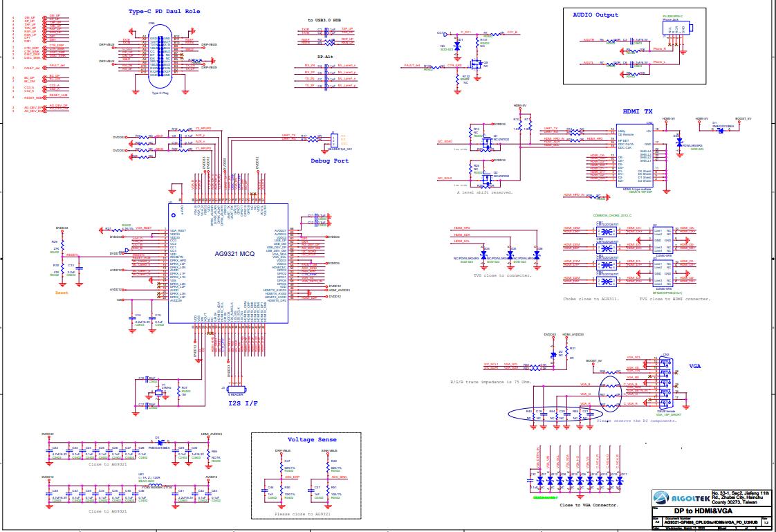Screen dimensions: 776x532
Task: Click the AG9321 MCQ chip label
Action: tap(234, 253)
